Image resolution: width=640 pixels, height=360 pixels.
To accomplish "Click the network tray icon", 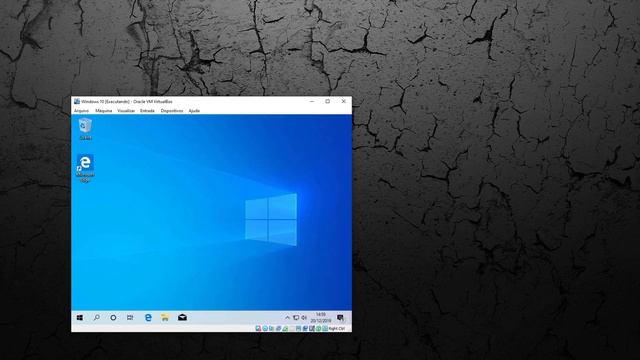I will [296, 318].
